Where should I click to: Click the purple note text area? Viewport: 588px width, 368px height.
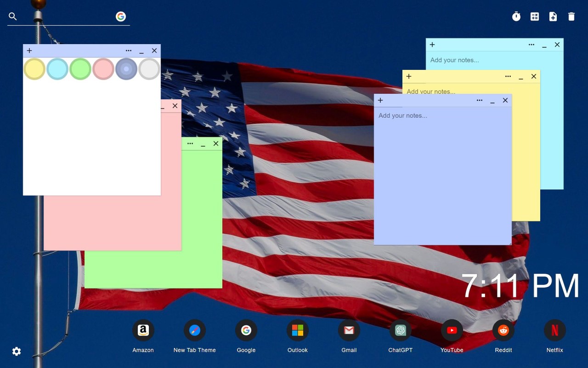[443, 176]
